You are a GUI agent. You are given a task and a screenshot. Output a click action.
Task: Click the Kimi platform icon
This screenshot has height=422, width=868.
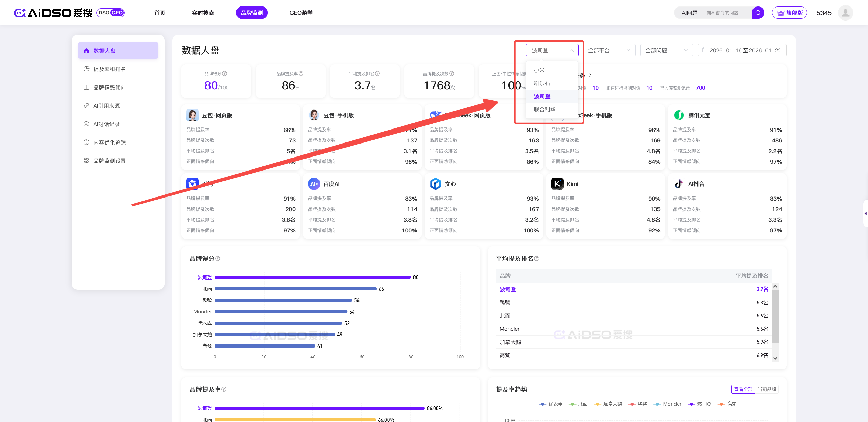point(557,184)
